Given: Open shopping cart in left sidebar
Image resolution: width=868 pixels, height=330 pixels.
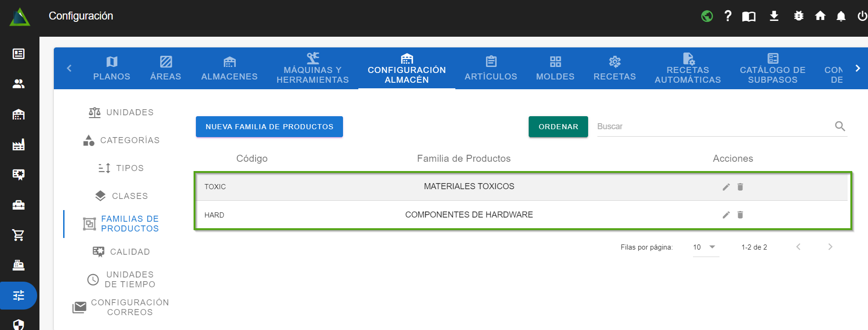Looking at the screenshot, I should tap(19, 235).
